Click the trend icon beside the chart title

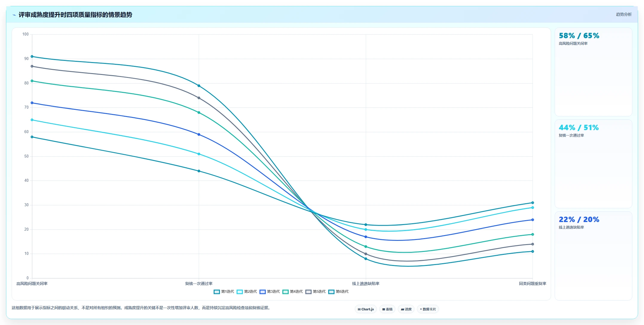point(14,15)
